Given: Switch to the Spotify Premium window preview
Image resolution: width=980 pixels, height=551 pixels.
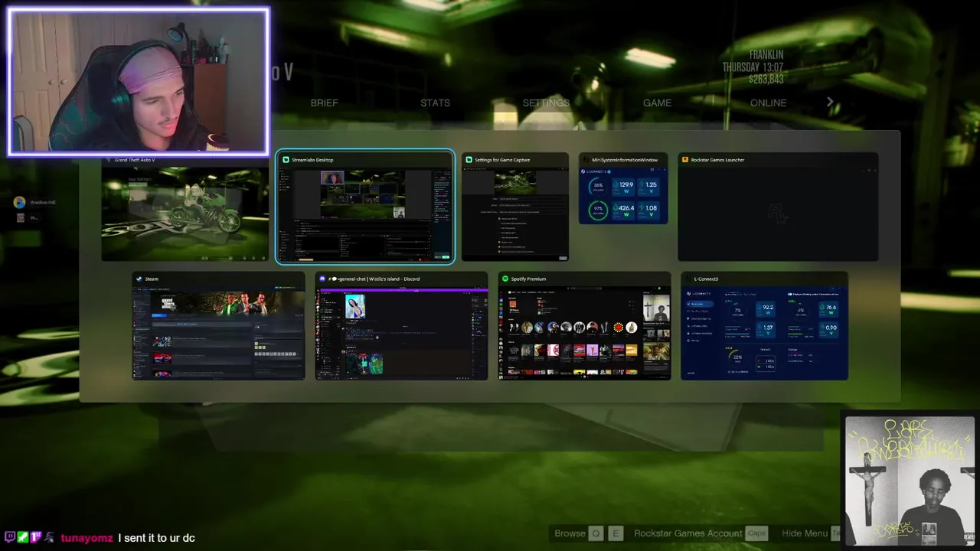Looking at the screenshot, I should [584, 326].
